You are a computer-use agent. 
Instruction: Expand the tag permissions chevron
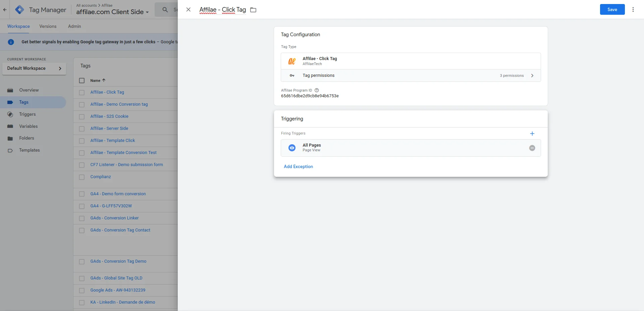click(x=532, y=75)
